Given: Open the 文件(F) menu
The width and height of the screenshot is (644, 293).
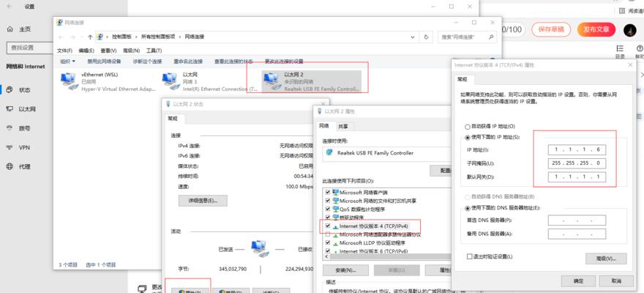Looking at the screenshot, I should pos(64,51).
